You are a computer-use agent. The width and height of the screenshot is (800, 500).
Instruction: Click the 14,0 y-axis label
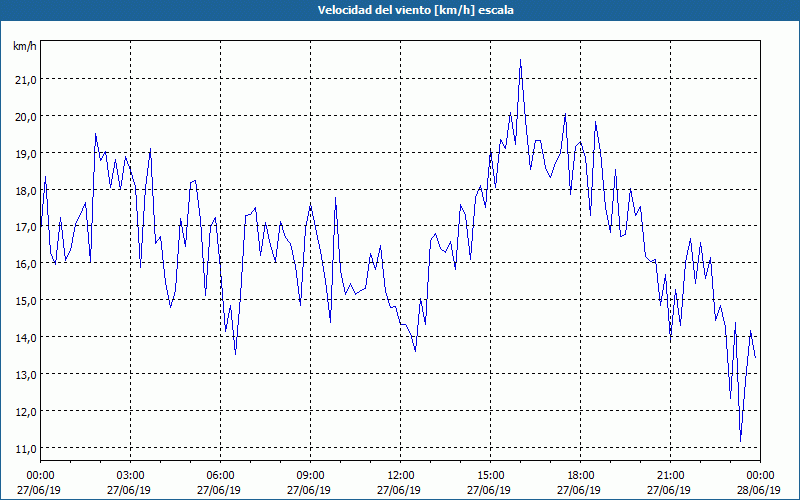point(26,337)
